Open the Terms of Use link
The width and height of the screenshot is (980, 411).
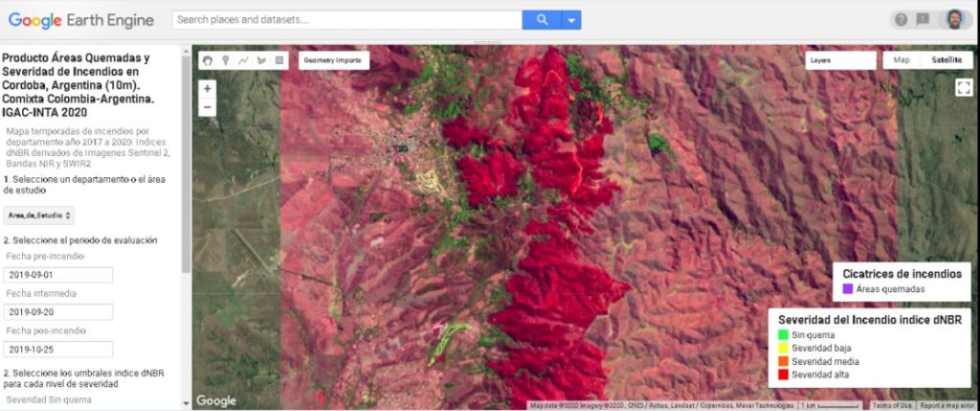892,405
